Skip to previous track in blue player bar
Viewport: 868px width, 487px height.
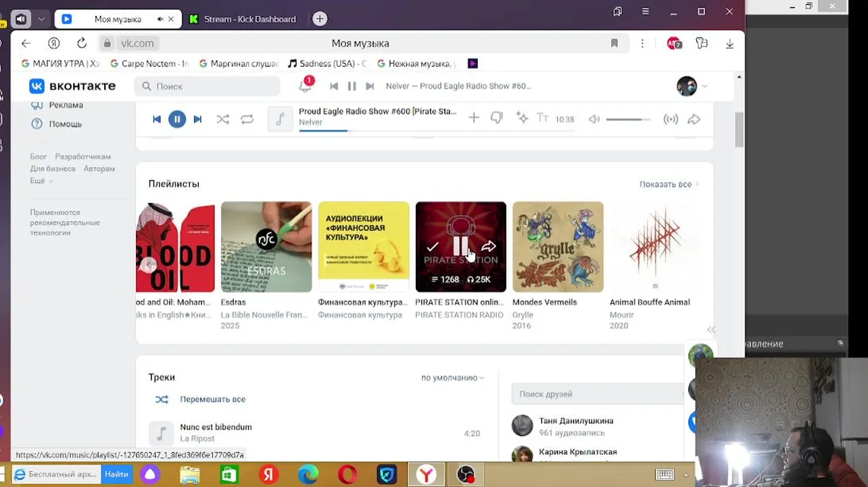click(157, 119)
